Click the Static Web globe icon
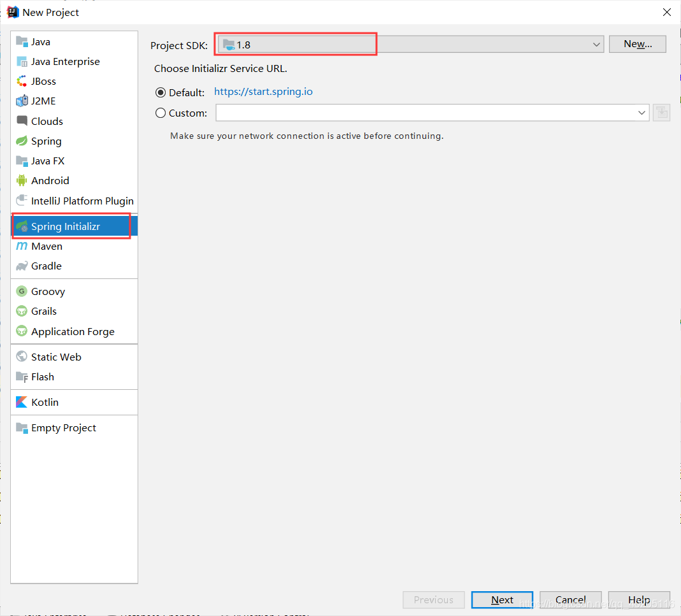Viewport: 681px width, 616px height. tap(22, 357)
